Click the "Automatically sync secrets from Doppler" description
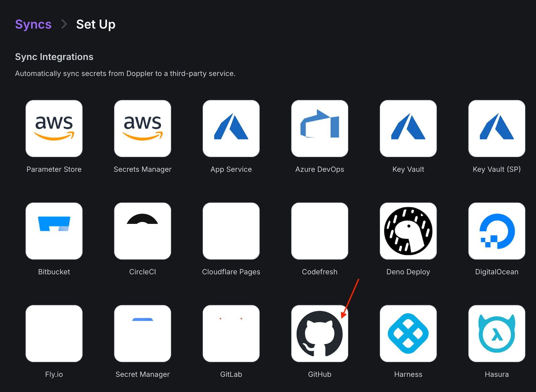The image size is (536, 392). 125,73
